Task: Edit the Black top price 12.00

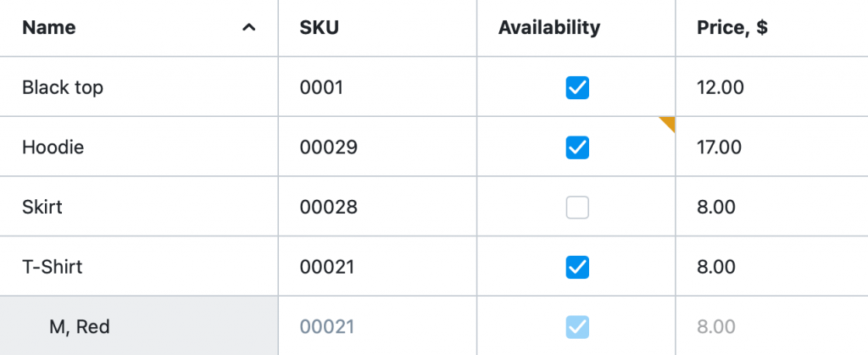Action: [771, 86]
